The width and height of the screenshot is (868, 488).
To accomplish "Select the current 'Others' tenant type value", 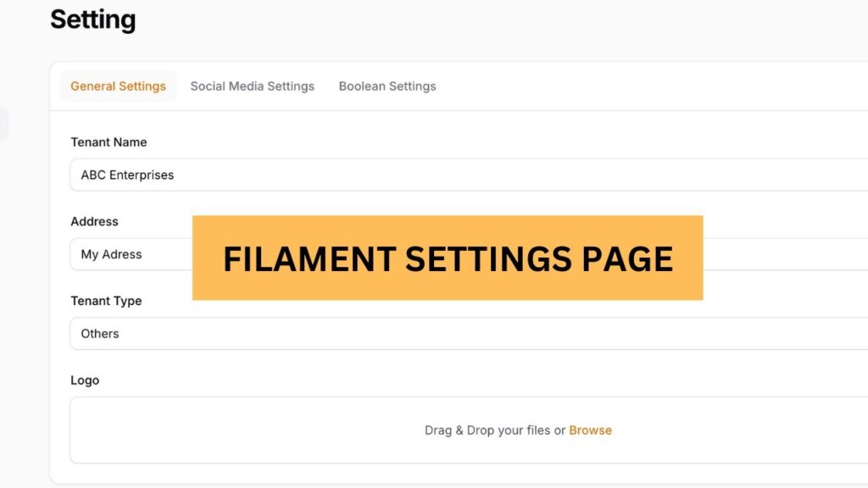I will (x=99, y=333).
